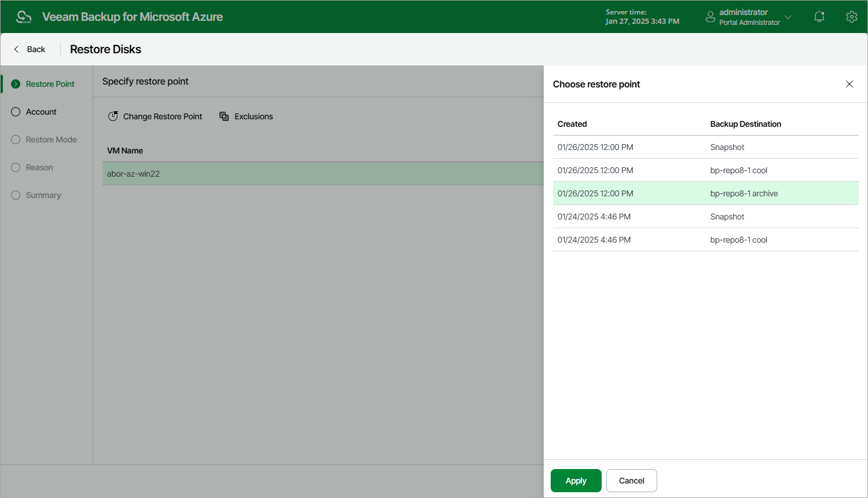
Task: Click the Veeam Backup for Microsoft Azure title
Action: click(x=133, y=17)
